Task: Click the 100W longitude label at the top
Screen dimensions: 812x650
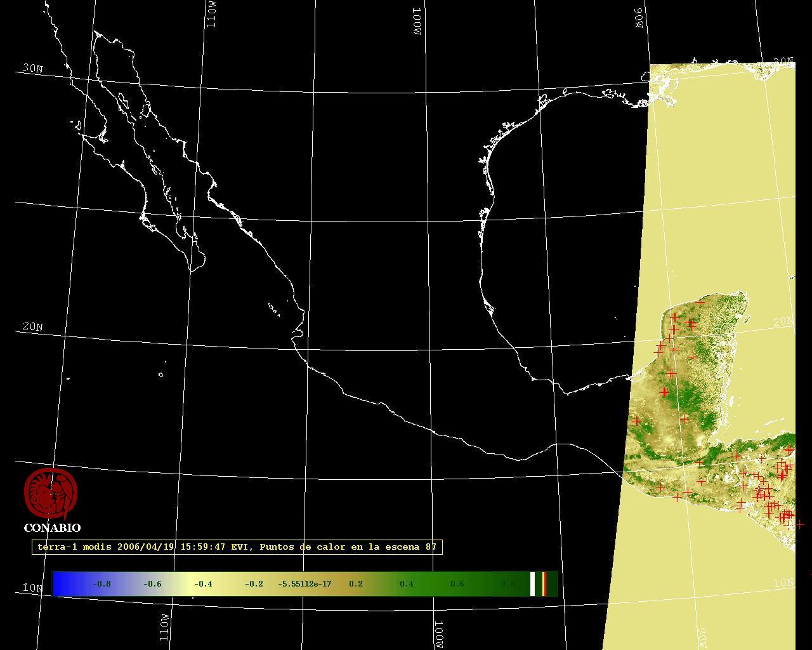Action: 417,21
